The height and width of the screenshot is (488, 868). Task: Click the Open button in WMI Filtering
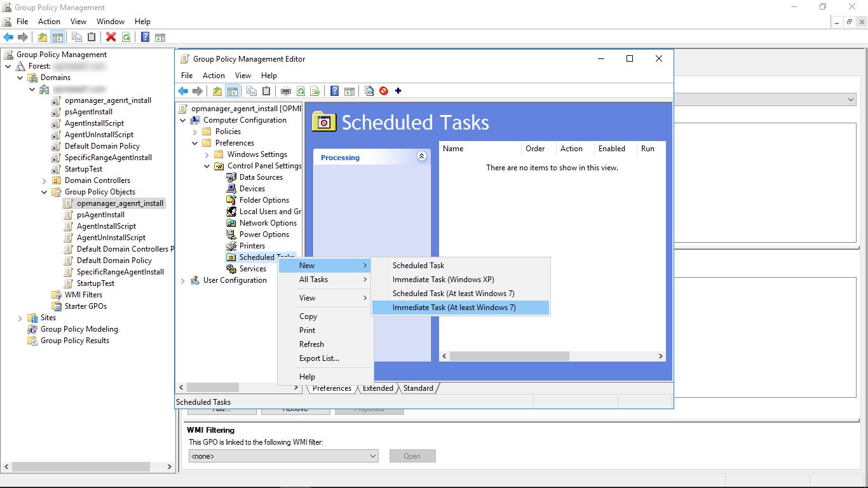(x=412, y=456)
